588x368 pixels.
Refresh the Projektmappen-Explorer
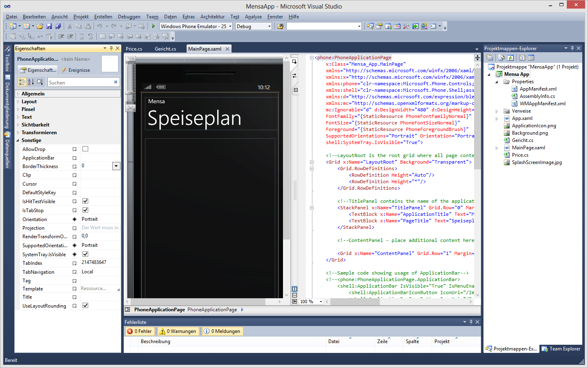pos(510,58)
